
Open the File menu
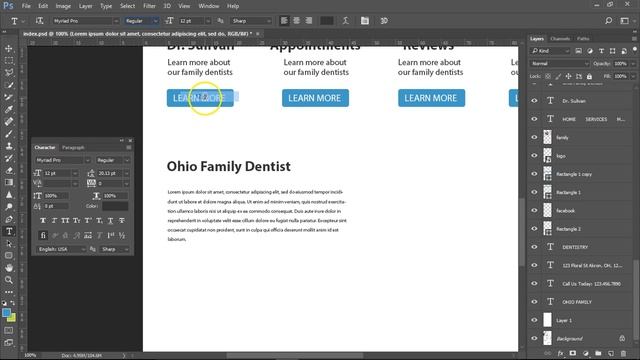pos(26,6)
